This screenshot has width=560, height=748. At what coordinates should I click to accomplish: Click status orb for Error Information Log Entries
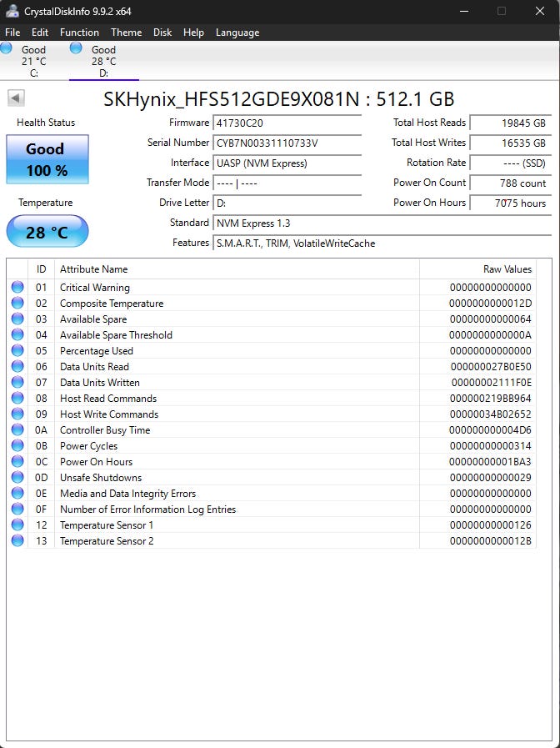17,509
